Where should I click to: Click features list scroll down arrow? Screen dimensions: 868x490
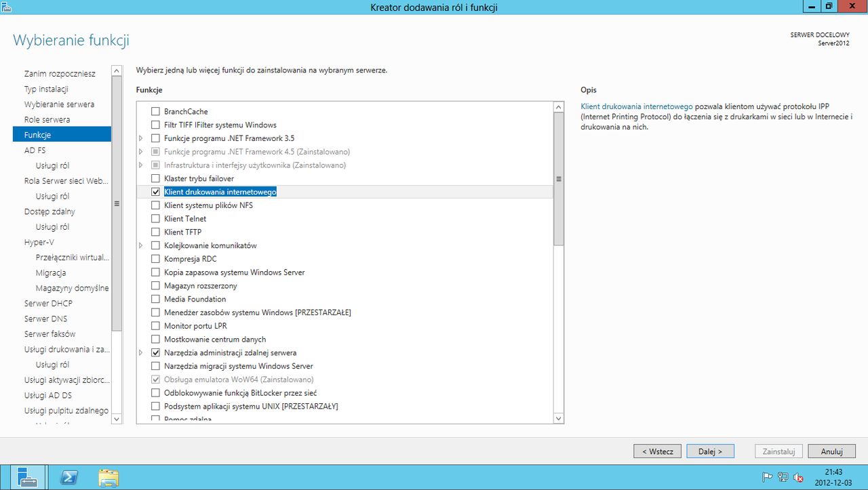(559, 419)
